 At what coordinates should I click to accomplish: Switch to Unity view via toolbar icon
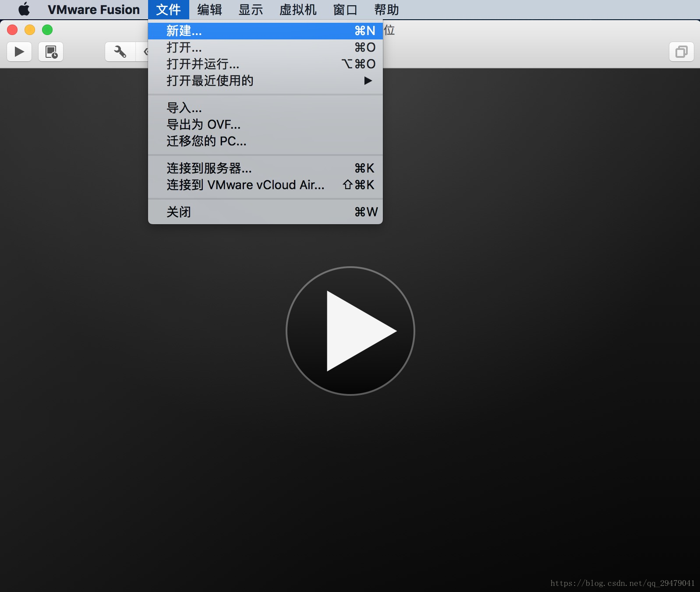click(x=682, y=52)
